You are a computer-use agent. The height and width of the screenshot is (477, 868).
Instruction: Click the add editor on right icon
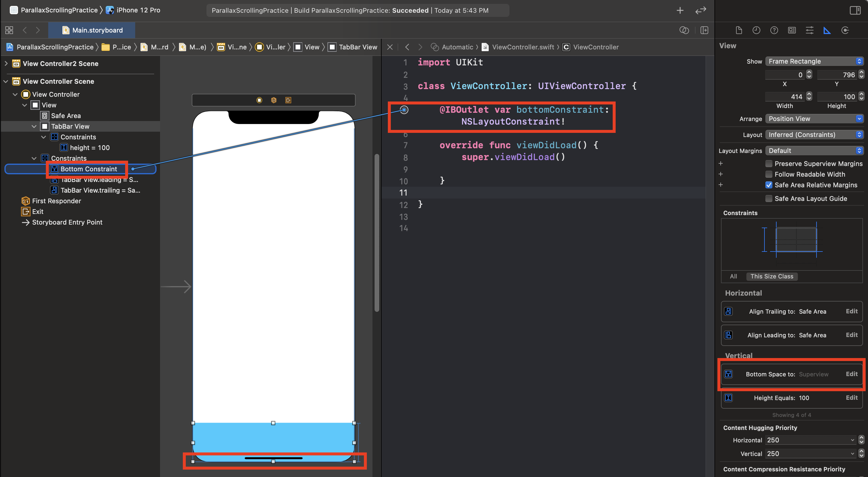tap(704, 30)
